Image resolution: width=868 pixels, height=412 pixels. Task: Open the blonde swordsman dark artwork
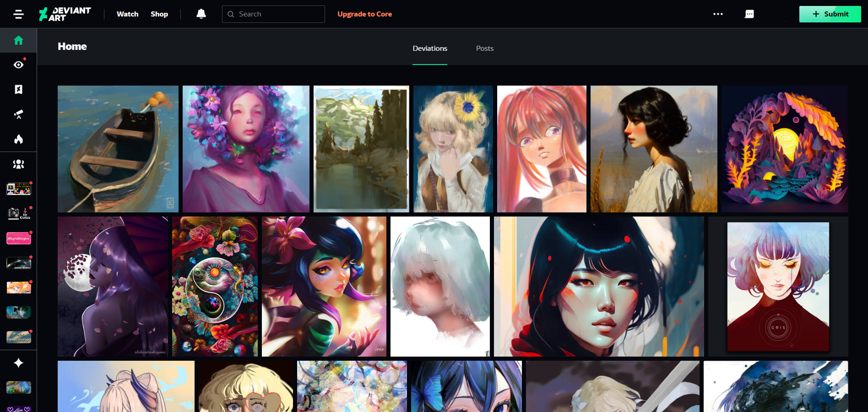[613, 386]
